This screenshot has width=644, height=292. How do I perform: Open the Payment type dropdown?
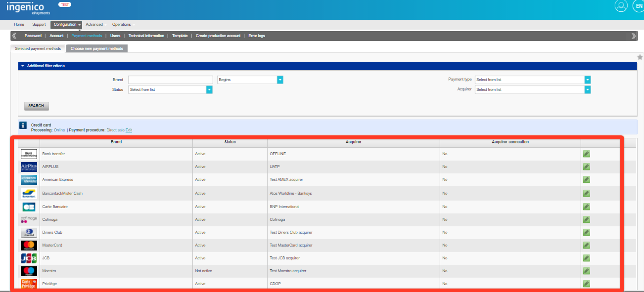point(588,80)
